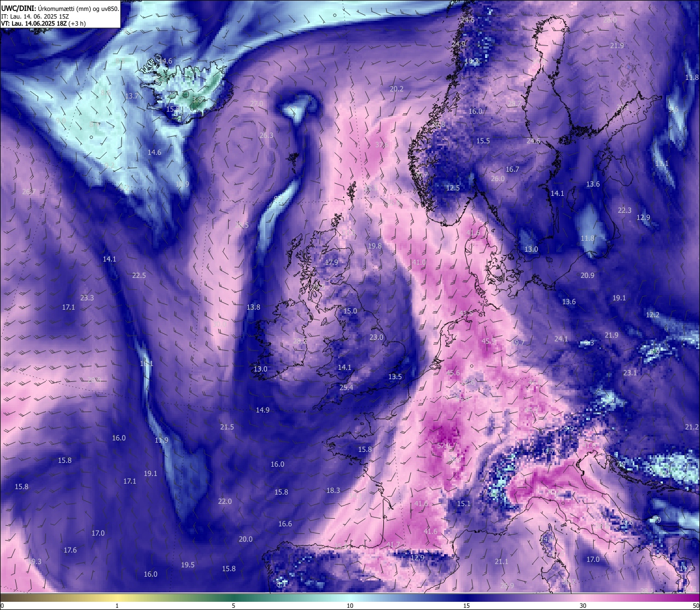Click the map value 26.0

coord(498,179)
